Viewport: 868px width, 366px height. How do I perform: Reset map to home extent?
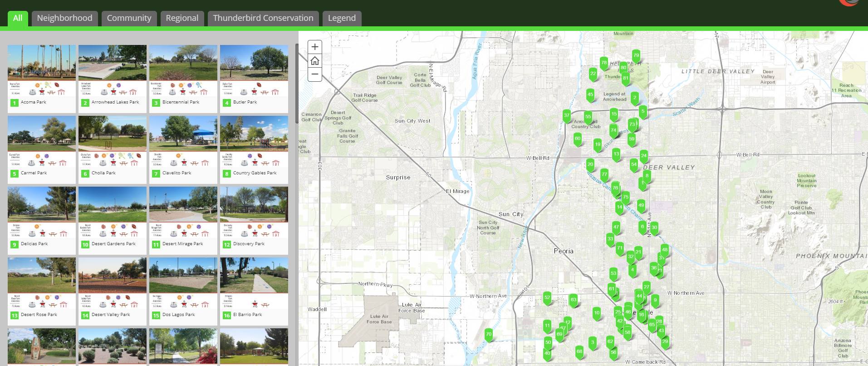coord(315,61)
